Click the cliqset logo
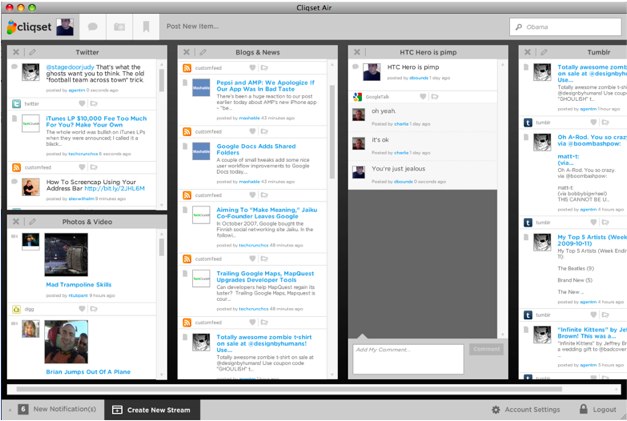The height and width of the screenshot is (421, 627). click(30, 27)
